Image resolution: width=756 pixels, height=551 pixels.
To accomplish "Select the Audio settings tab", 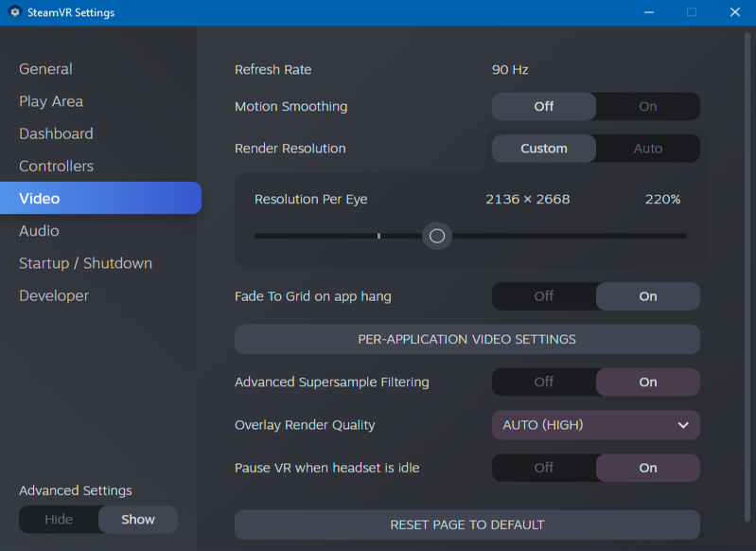I will click(x=39, y=231).
